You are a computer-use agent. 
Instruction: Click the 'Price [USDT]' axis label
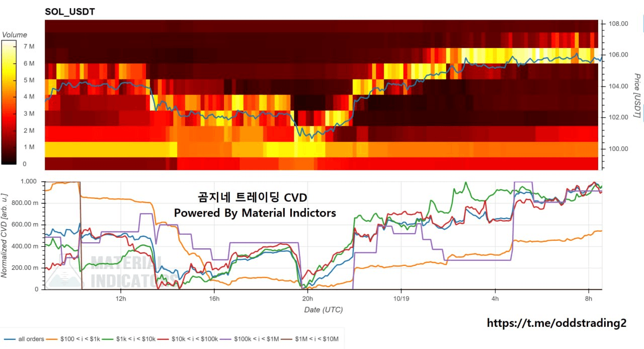(x=636, y=96)
